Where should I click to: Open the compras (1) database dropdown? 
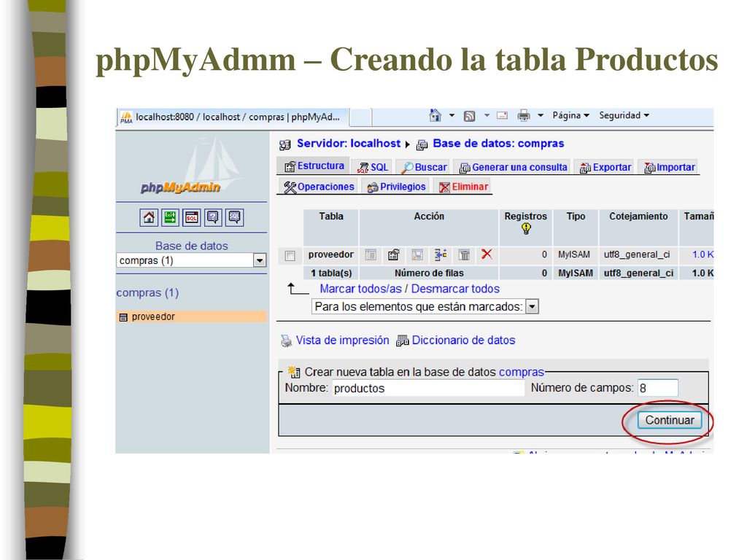259,260
